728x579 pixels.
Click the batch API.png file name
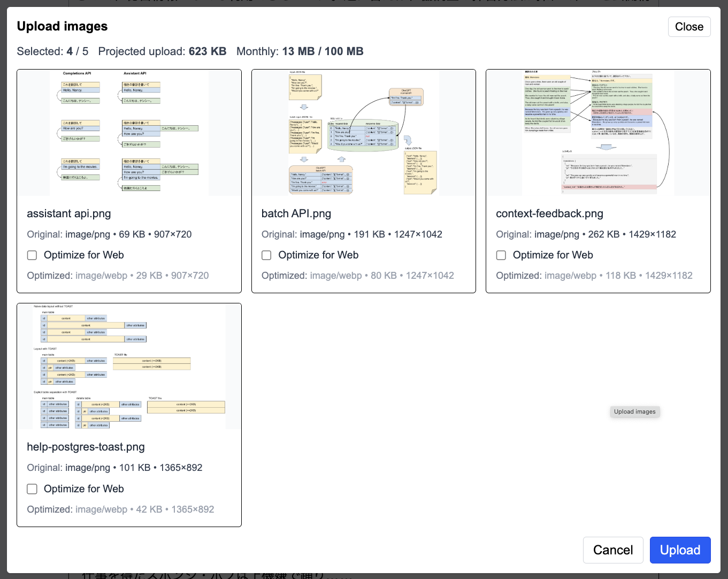296,214
